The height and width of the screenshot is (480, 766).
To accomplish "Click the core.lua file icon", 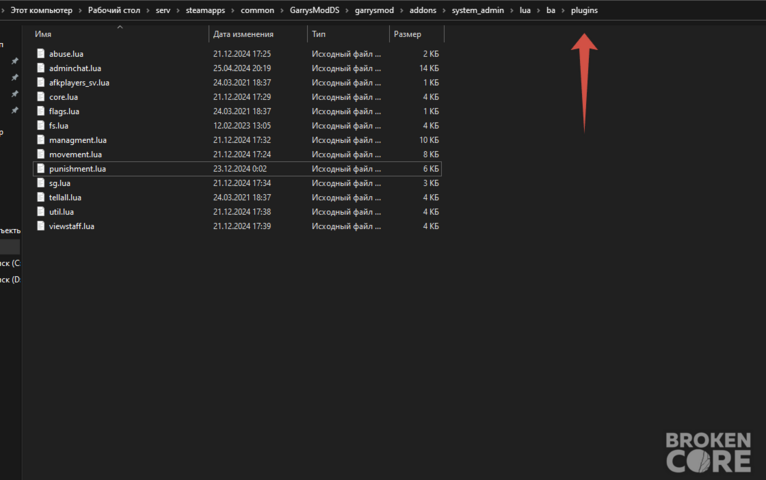I will tap(41, 97).
